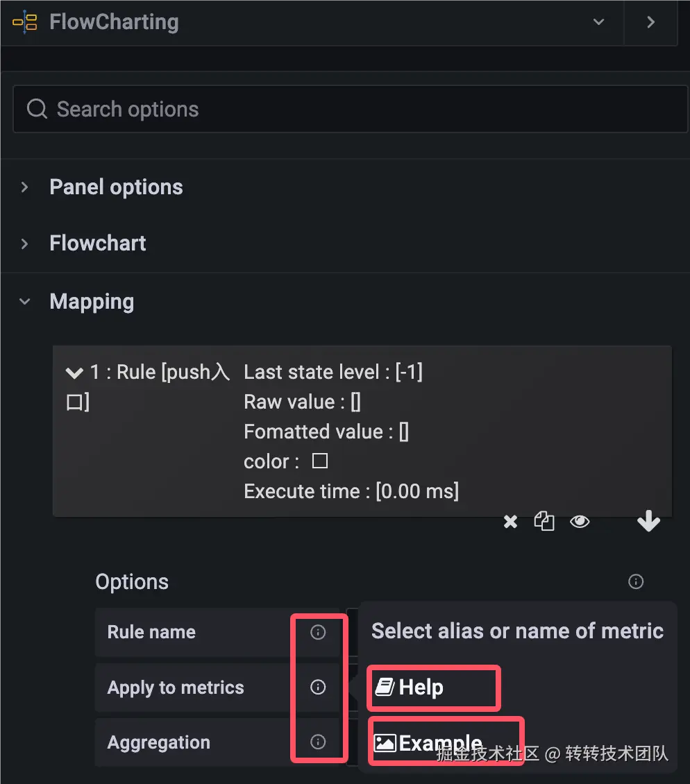Collapse the Mapping section

point(25,302)
